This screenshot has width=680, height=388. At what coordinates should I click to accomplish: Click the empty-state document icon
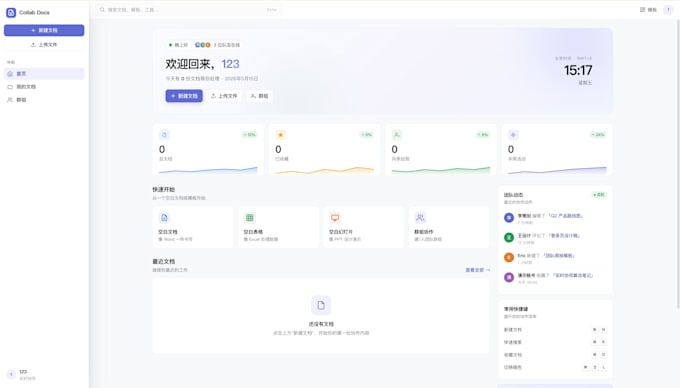321,305
